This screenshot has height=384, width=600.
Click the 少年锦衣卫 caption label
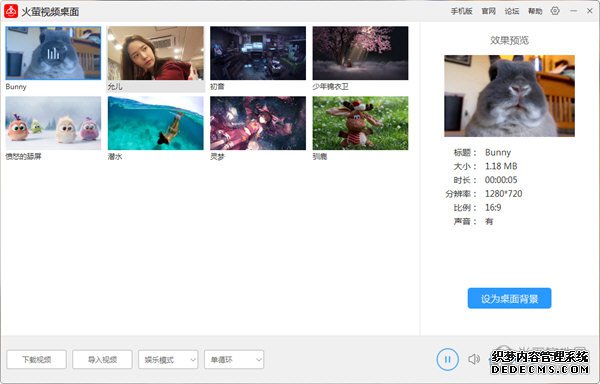pyautogui.click(x=330, y=87)
